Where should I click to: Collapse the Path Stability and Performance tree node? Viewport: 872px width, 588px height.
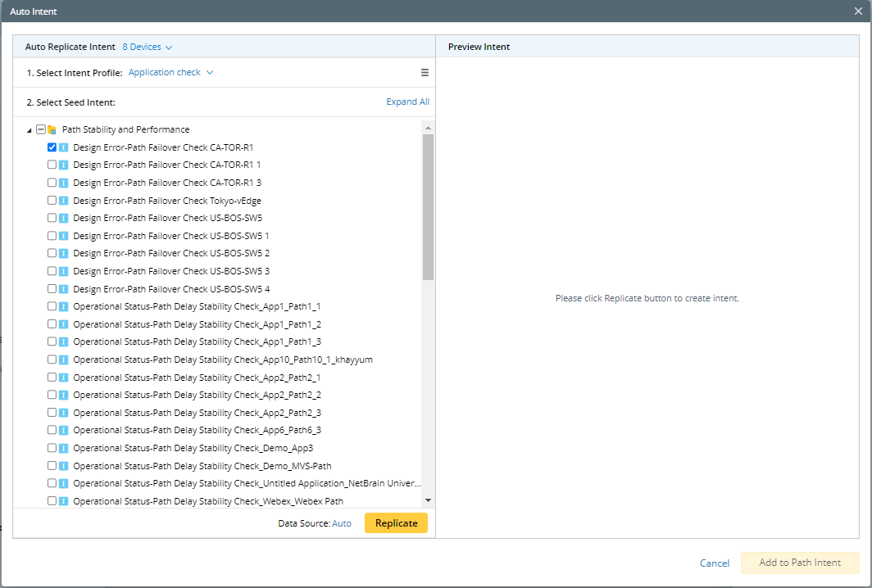coord(30,130)
